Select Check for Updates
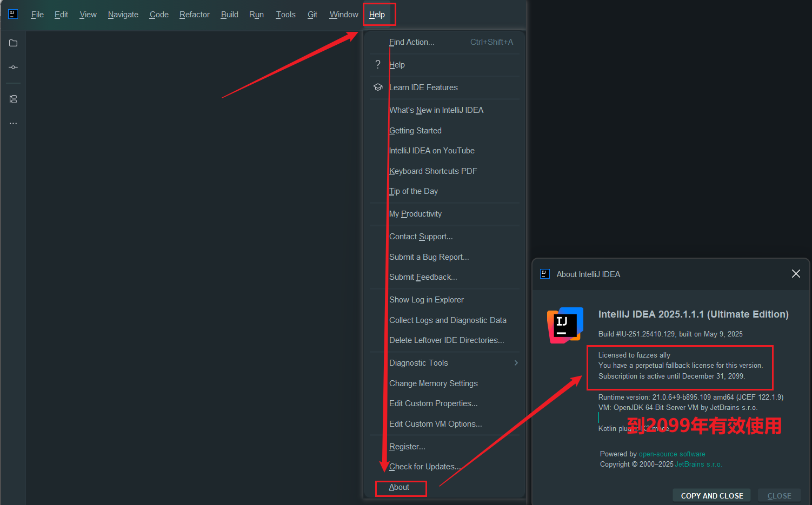Image resolution: width=812 pixels, height=505 pixels. [444, 467]
